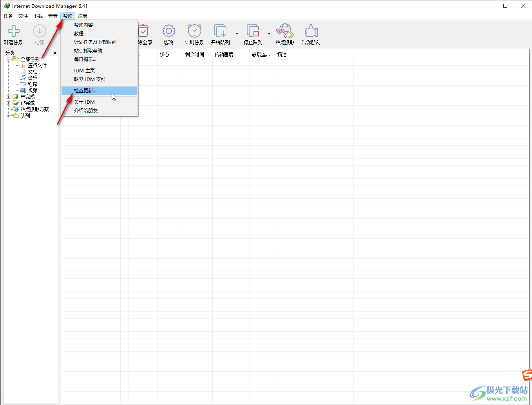Expand the 未完成 tree node
The image size is (532, 405).
[x=8, y=97]
